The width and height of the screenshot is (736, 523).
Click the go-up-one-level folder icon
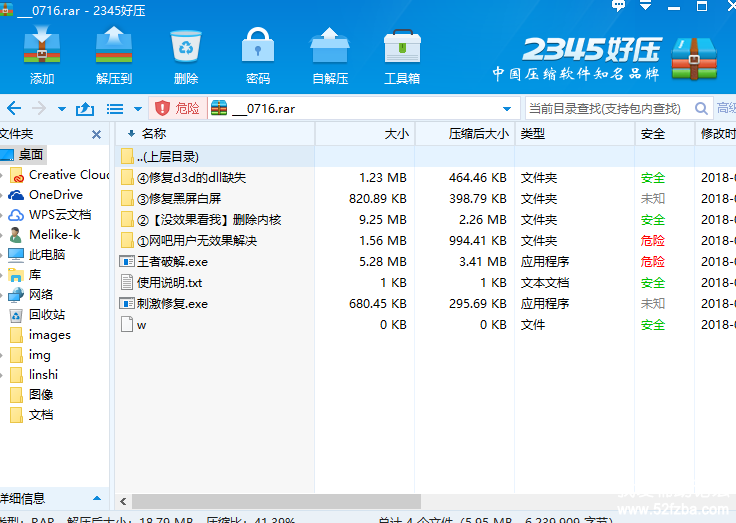click(85, 109)
